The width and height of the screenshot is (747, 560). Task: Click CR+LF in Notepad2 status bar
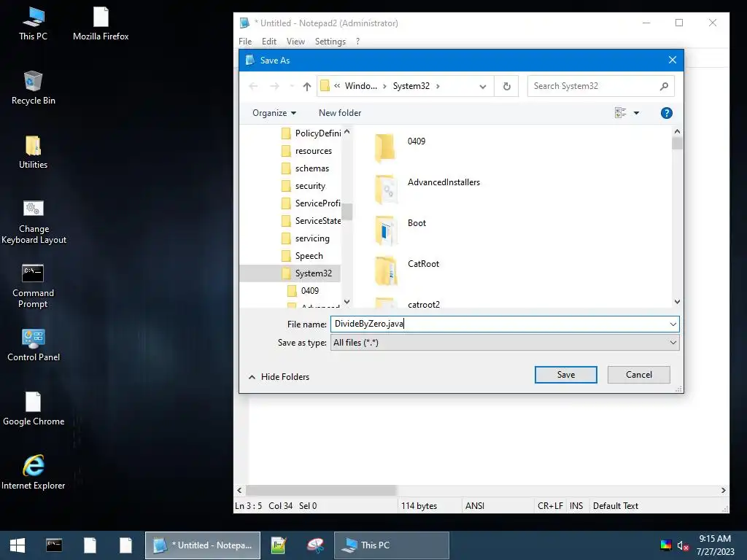pyautogui.click(x=550, y=506)
